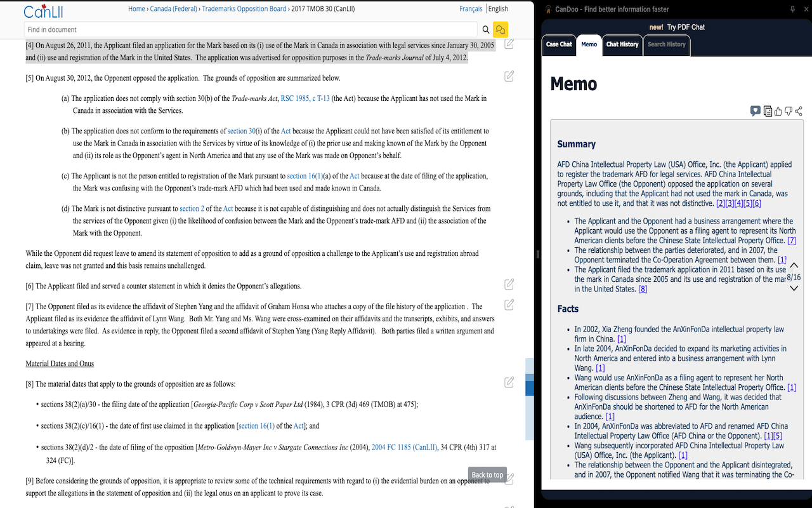
Task: Click the Back to top button
Action: coord(487,475)
